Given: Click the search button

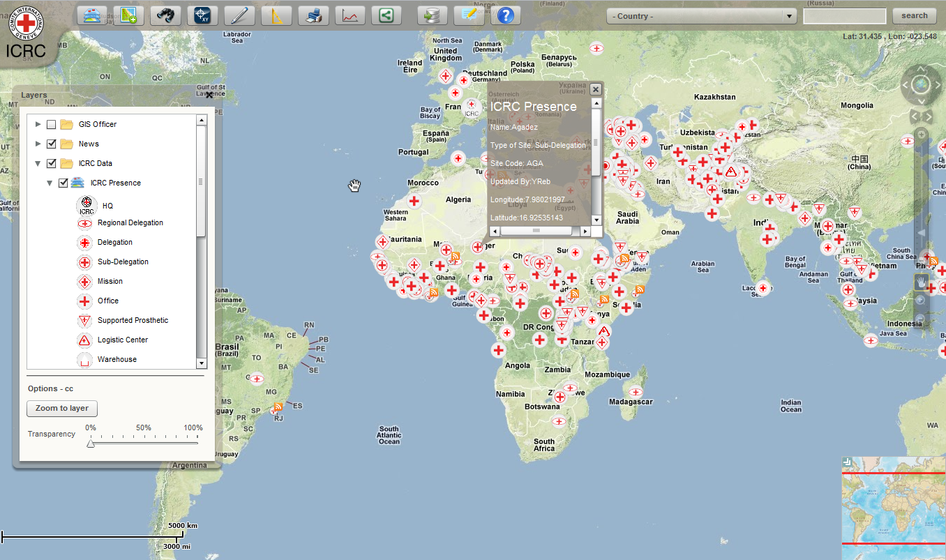Looking at the screenshot, I should (915, 15).
